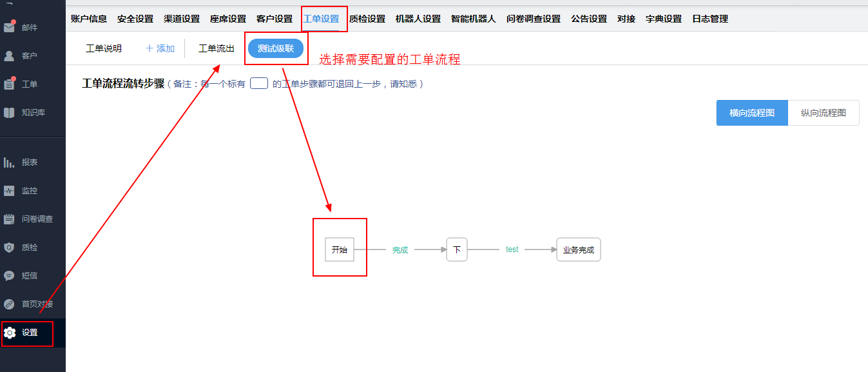Open the SMS speech bubble icon
868x372 pixels.
9,276
